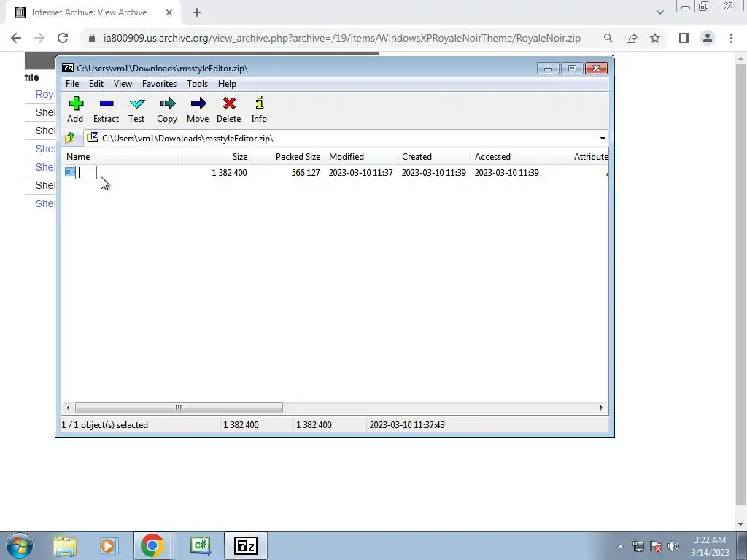
Task: Open the C# app in the taskbar
Action: coord(201,545)
